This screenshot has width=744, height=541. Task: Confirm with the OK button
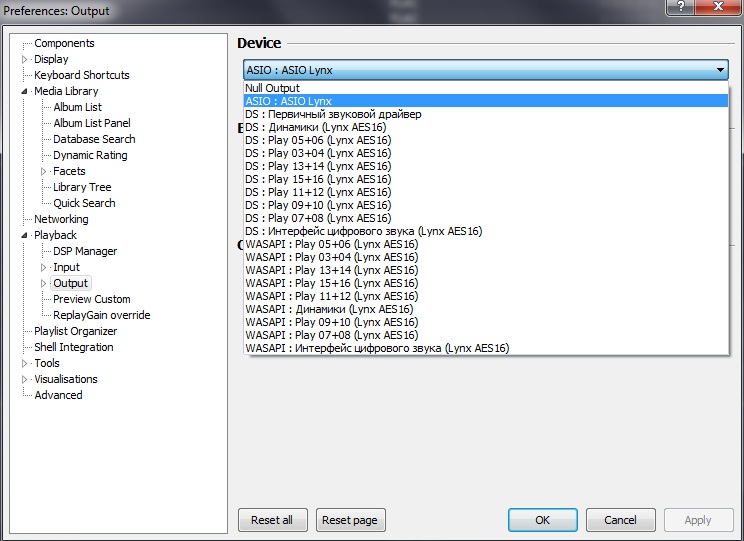(542, 520)
